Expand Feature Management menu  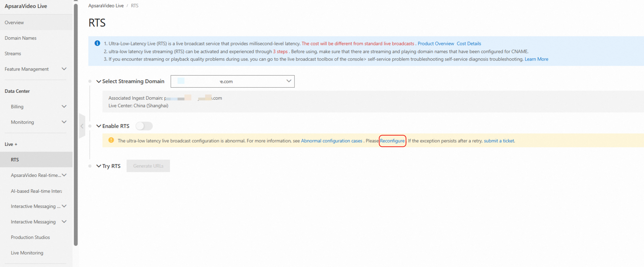(64, 69)
